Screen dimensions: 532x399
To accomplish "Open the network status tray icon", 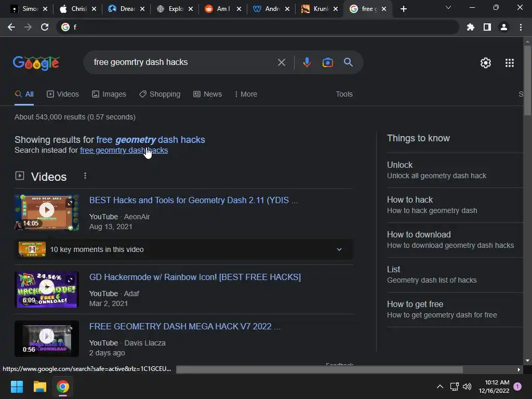I will [454, 387].
